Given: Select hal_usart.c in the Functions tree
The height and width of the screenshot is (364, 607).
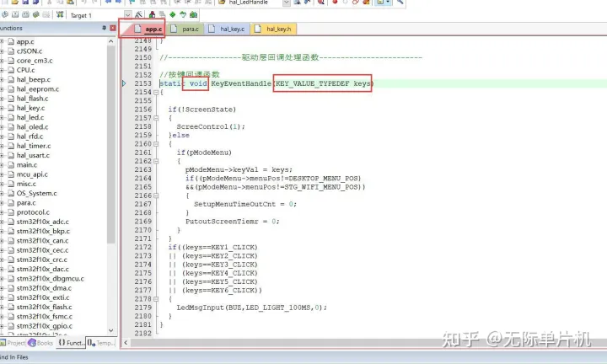Looking at the screenshot, I should pos(33,155).
